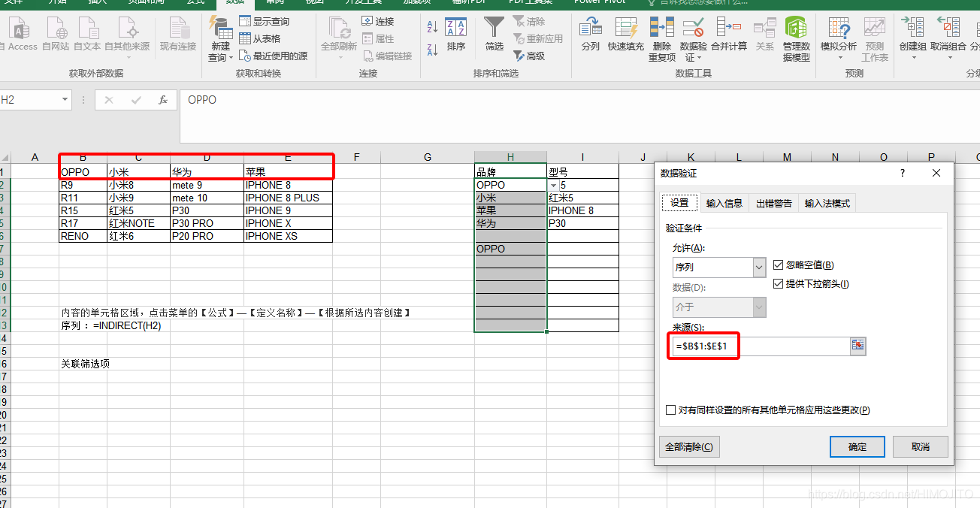Click Text to Columns (分列)
This screenshot has height=508, width=980.
point(591,34)
